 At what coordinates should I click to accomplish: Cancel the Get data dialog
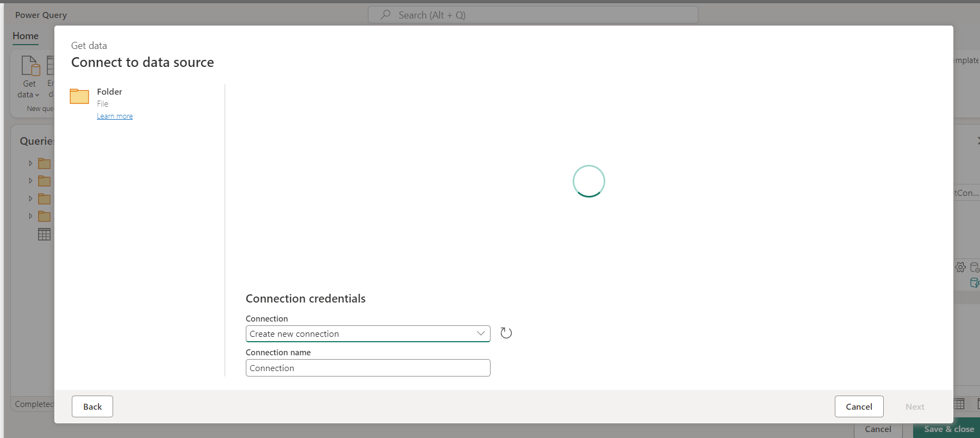pos(859,406)
